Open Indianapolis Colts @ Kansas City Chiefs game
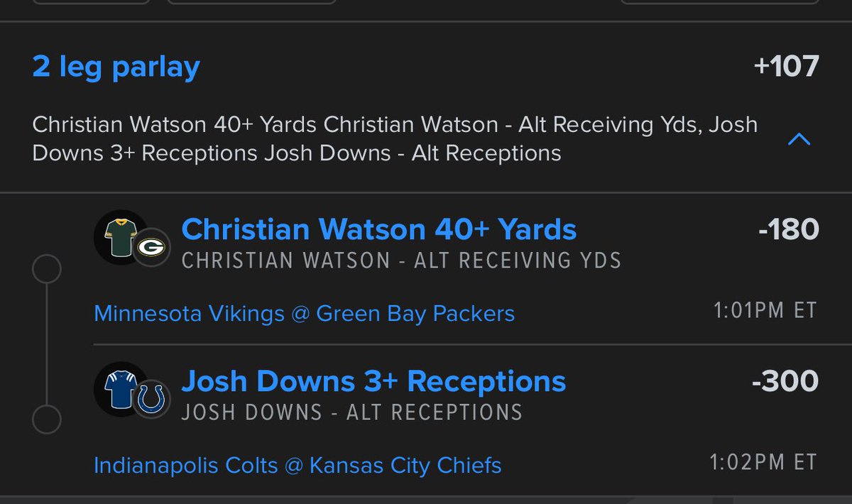This screenshot has width=852, height=504. pyautogui.click(x=297, y=465)
